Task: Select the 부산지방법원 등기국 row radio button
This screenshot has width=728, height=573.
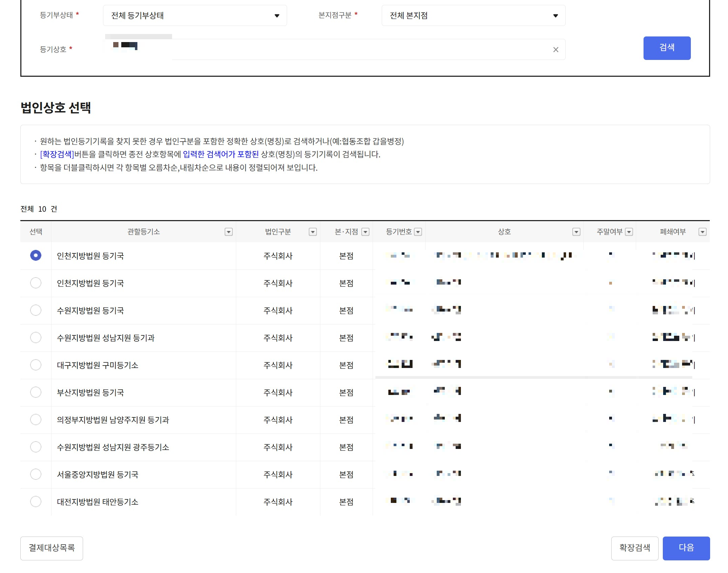Action: 35,392
